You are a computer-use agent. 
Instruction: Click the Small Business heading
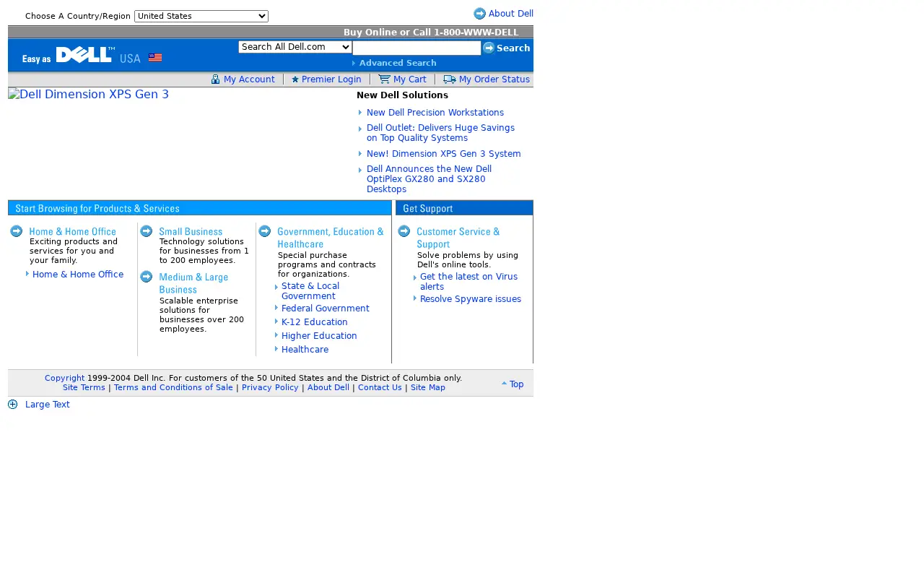pyautogui.click(x=191, y=232)
